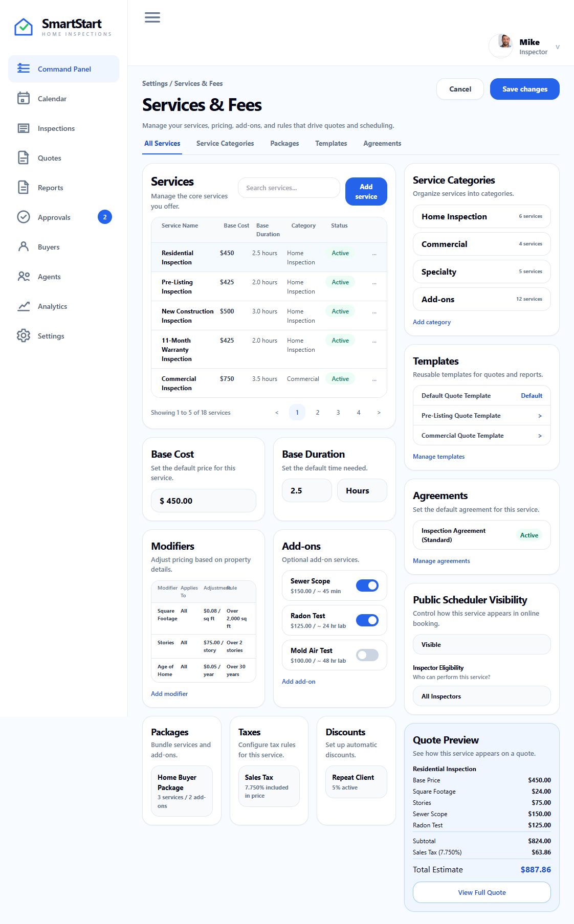This screenshot has height=924, width=574.
Task: Click the Settings gear icon
Action: coord(24,335)
